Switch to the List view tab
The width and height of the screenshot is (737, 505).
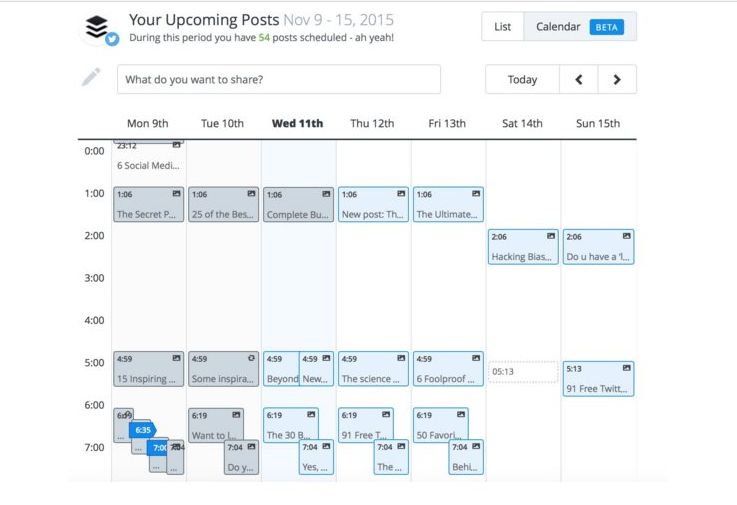tap(502, 27)
